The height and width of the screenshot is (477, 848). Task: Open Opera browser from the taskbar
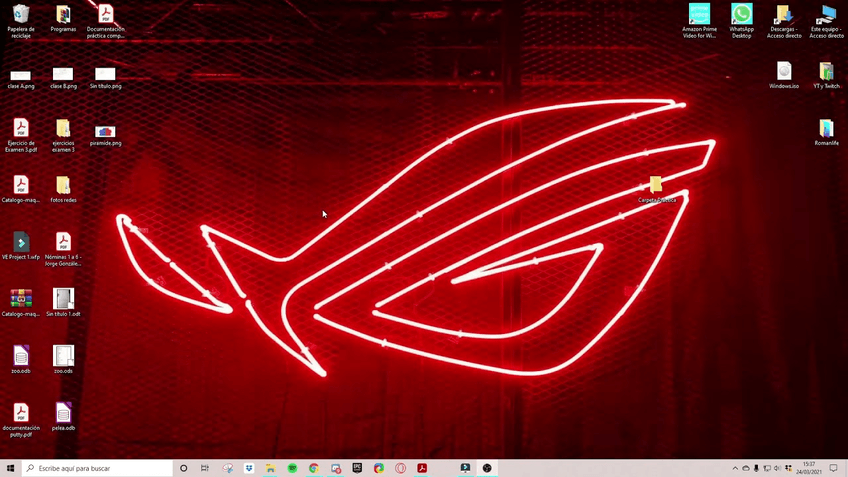pos(400,468)
